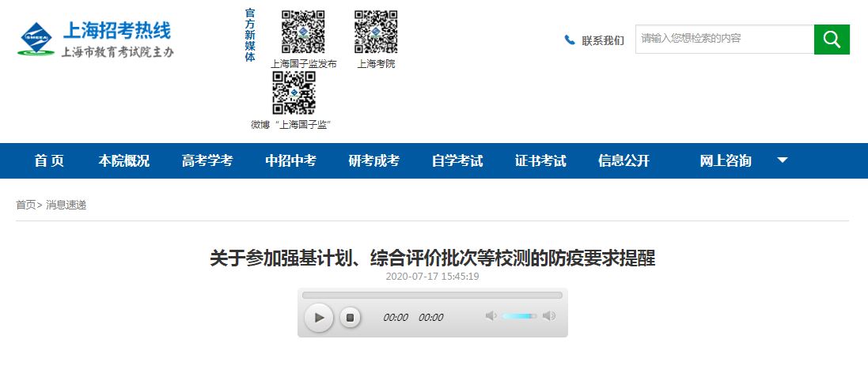The width and height of the screenshot is (868, 377).
Task: Go to the 中招中考 section
Action: tap(290, 160)
